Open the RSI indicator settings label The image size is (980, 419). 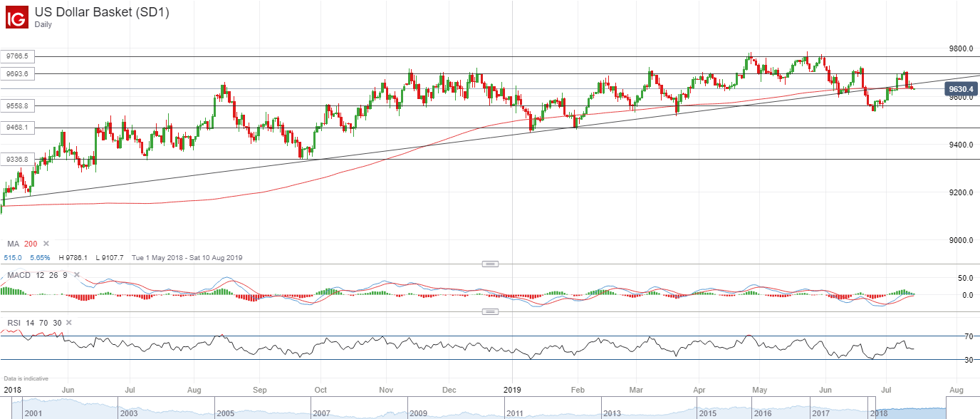pos(12,323)
